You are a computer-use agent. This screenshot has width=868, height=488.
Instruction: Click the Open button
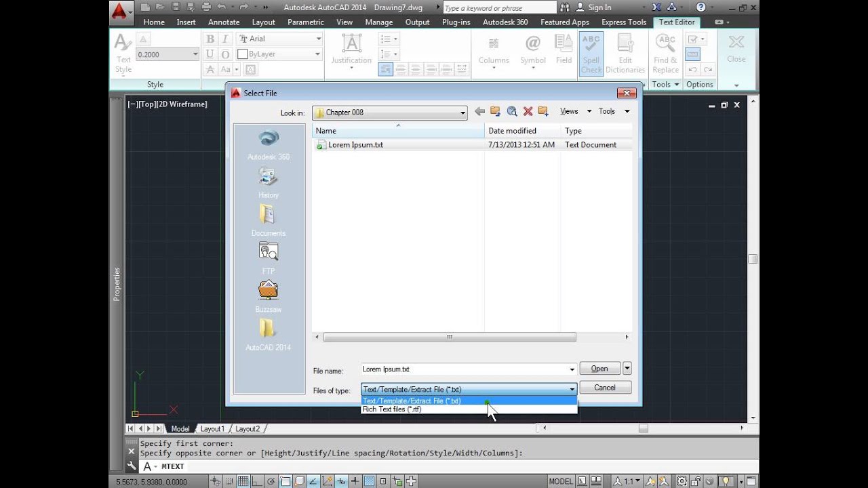click(x=599, y=369)
